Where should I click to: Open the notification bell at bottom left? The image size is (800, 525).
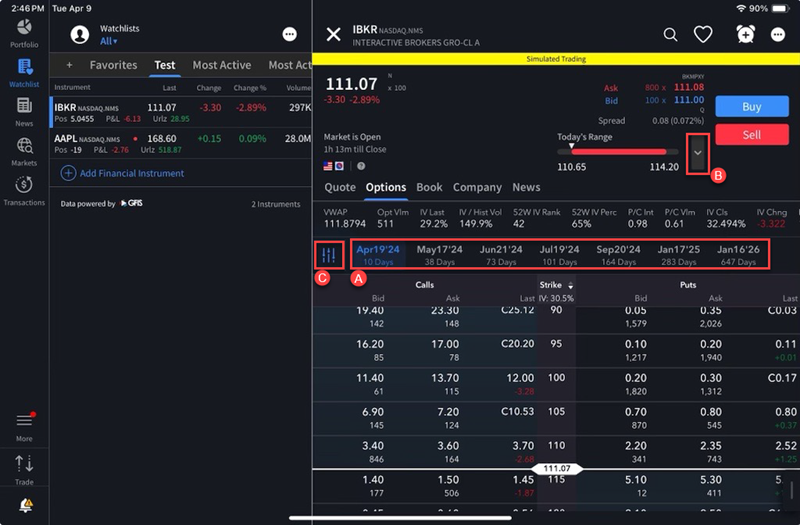click(25, 506)
